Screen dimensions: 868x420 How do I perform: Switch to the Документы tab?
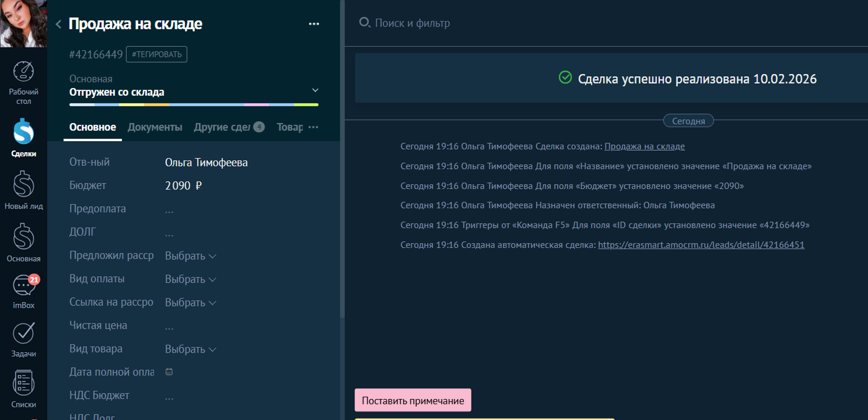pos(154,127)
